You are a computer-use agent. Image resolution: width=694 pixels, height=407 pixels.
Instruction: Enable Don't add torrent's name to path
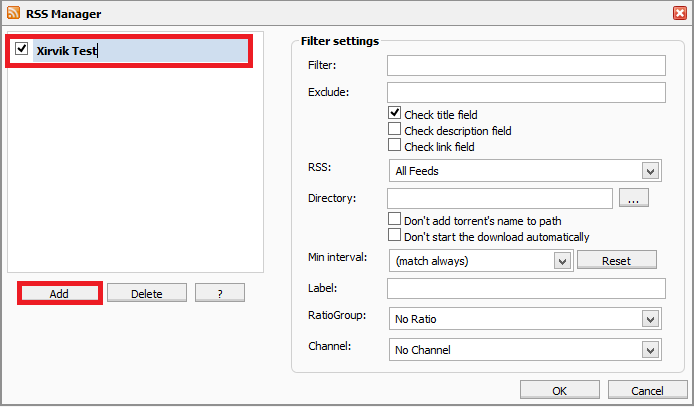coord(394,220)
